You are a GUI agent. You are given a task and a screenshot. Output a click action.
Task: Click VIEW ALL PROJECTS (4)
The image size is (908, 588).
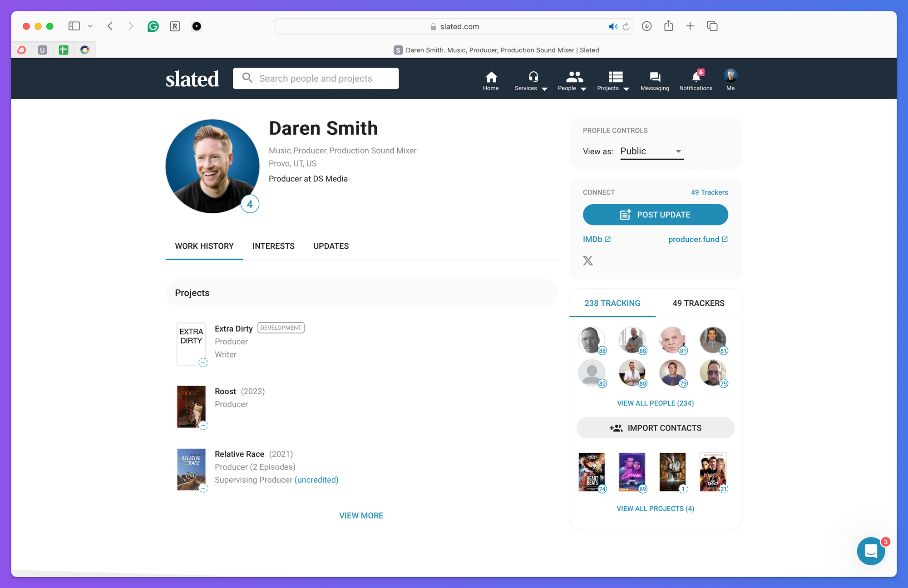[x=655, y=509]
